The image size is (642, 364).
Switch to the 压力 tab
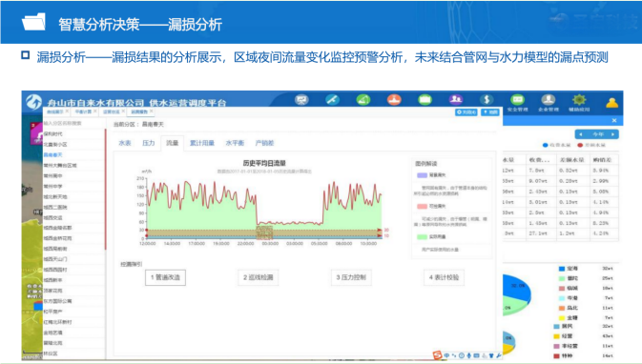tap(148, 143)
